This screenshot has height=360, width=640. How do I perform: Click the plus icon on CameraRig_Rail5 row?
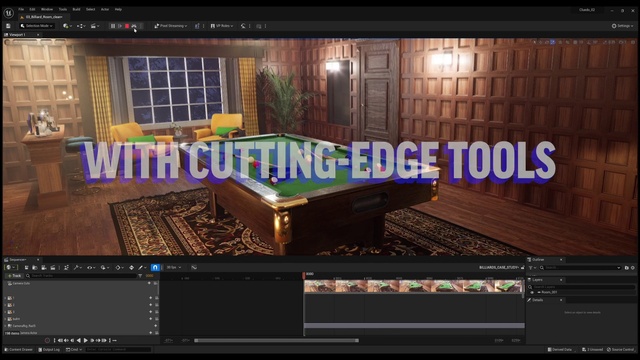point(156,326)
